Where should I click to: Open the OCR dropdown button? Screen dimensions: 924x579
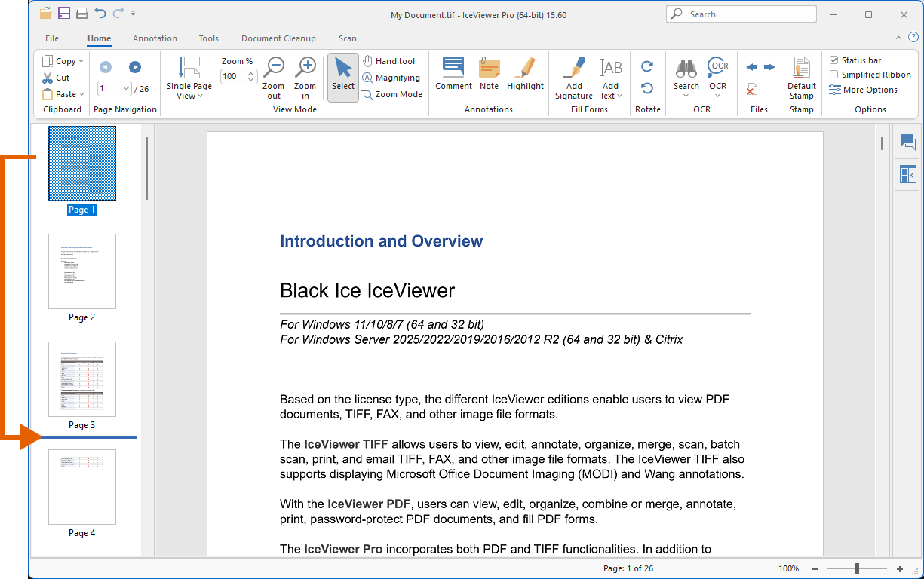click(x=718, y=78)
